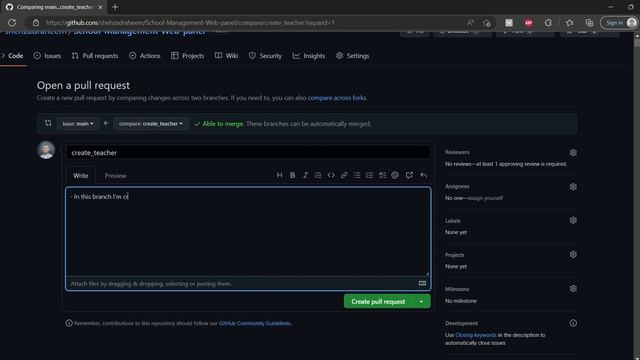Select the Write tab in editor
Screen dimensions: 640x360
click(80, 176)
